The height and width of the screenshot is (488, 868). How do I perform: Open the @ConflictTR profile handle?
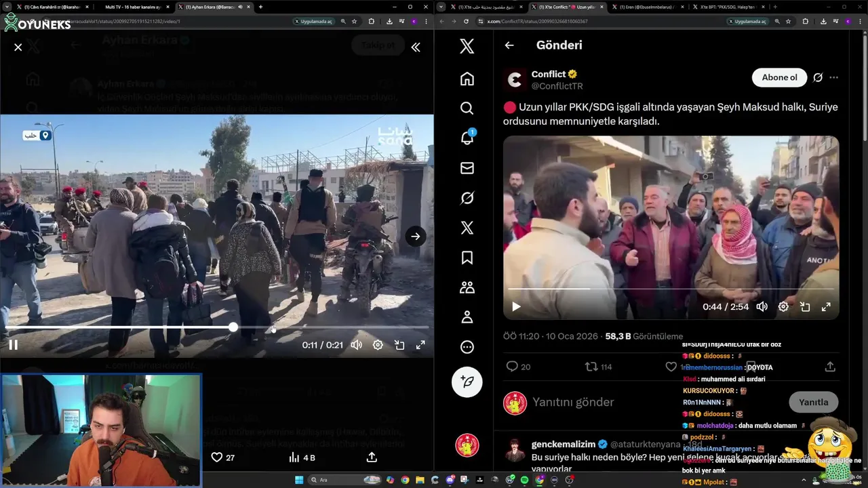[557, 86]
